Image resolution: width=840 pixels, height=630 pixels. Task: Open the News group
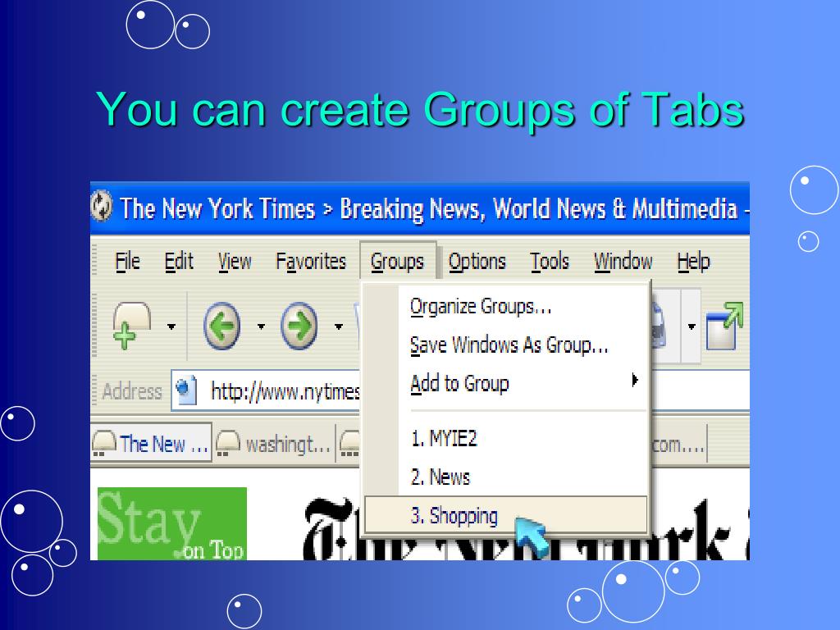click(505, 477)
